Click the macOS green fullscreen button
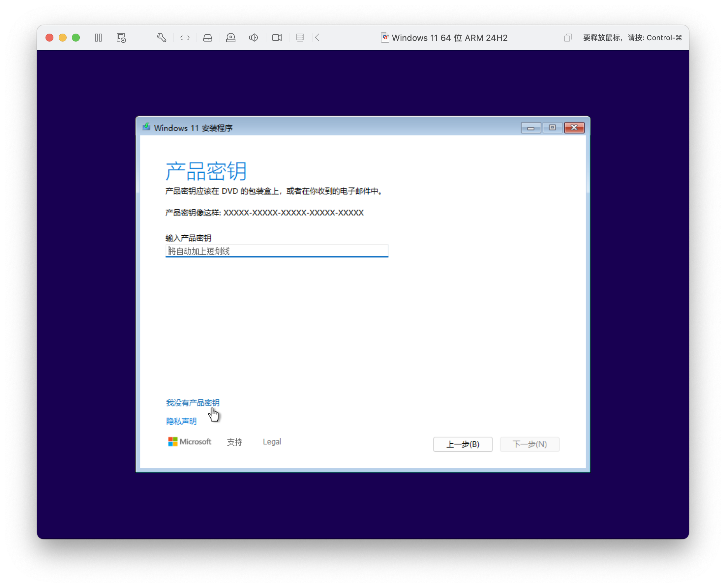The image size is (726, 588). (76, 38)
